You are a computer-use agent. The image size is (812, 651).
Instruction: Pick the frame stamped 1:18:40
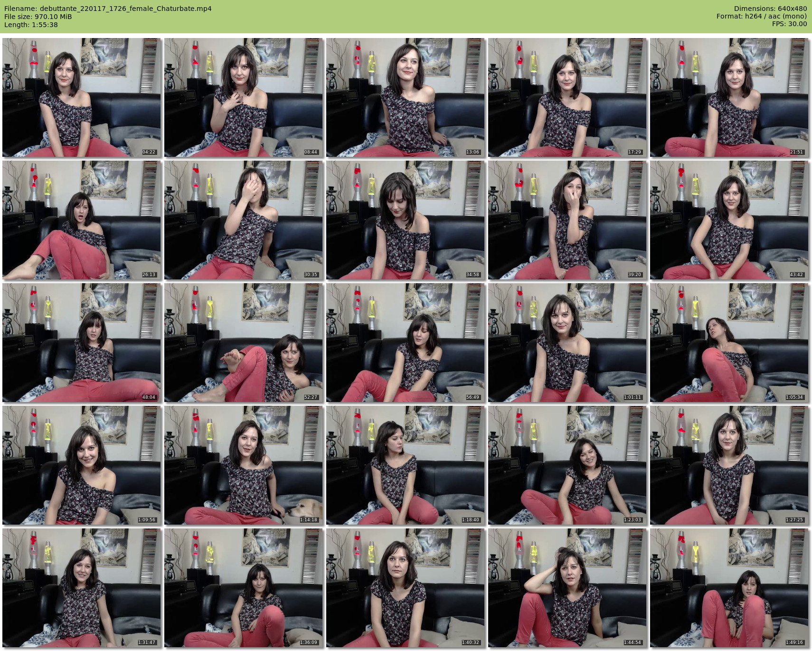[x=406, y=465]
